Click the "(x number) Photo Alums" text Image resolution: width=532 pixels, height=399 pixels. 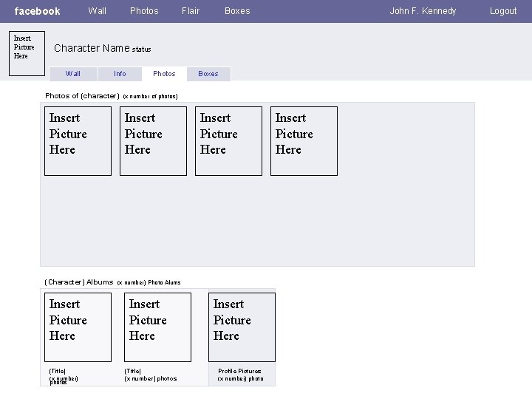pos(149,282)
